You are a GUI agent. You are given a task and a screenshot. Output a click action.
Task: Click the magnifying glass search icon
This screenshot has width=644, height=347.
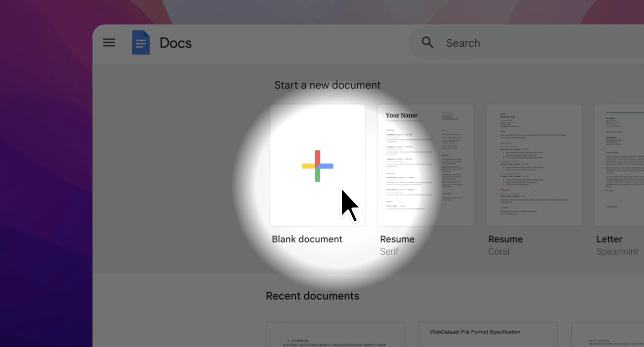[x=427, y=42]
